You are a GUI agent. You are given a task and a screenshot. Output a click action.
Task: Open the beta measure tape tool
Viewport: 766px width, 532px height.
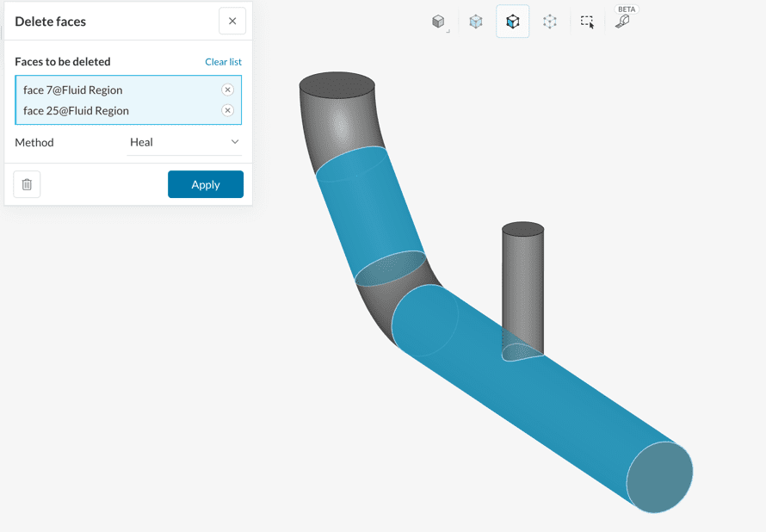pyautogui.click(x=623, y=22)
